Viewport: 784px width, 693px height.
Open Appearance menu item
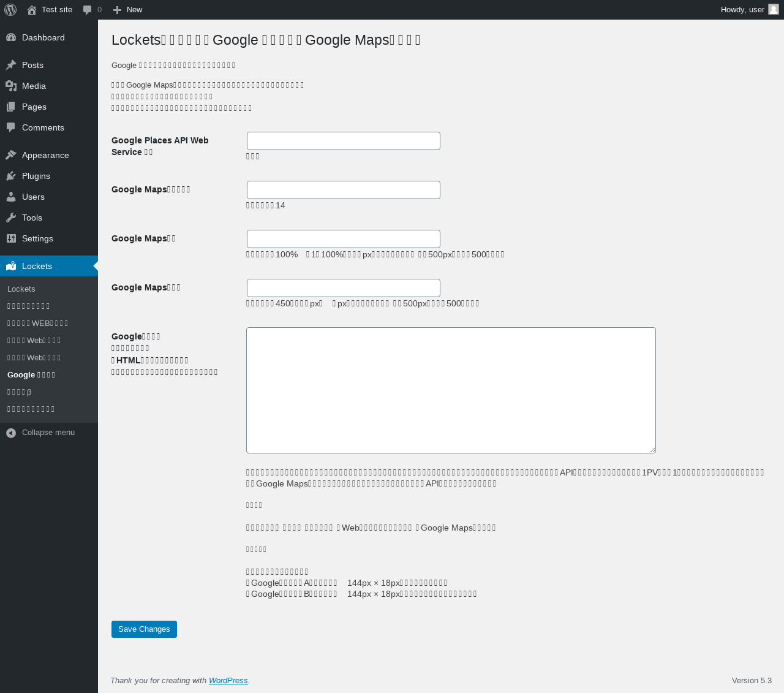tap(49, 155)
